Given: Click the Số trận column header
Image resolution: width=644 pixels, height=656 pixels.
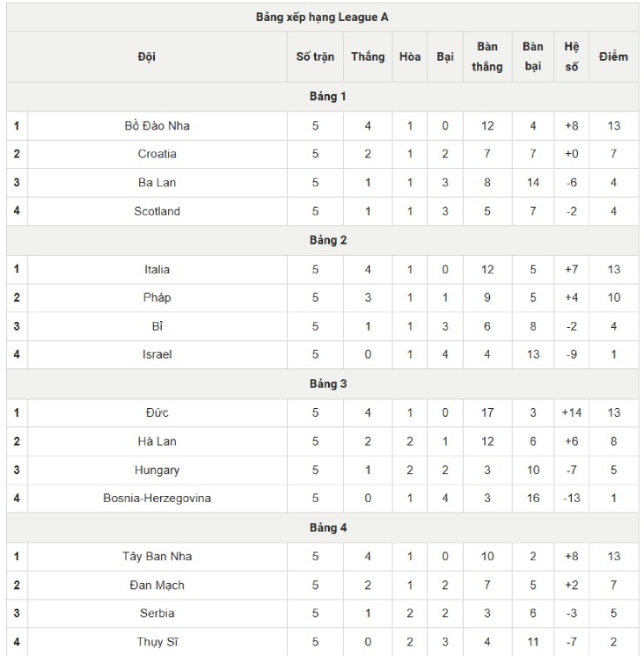Looking at the screenshot, I should [x=315, y=57].
